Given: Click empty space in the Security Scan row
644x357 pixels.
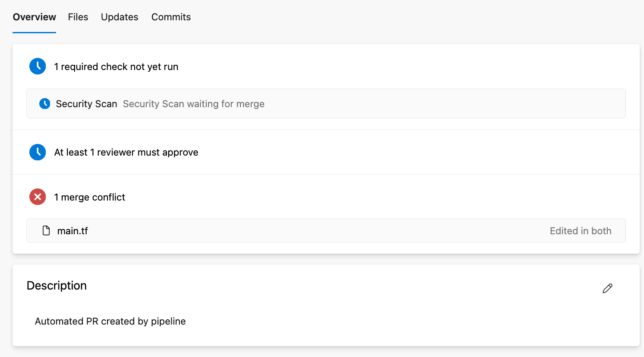Looking at the screenshot, I should [432, 104].
